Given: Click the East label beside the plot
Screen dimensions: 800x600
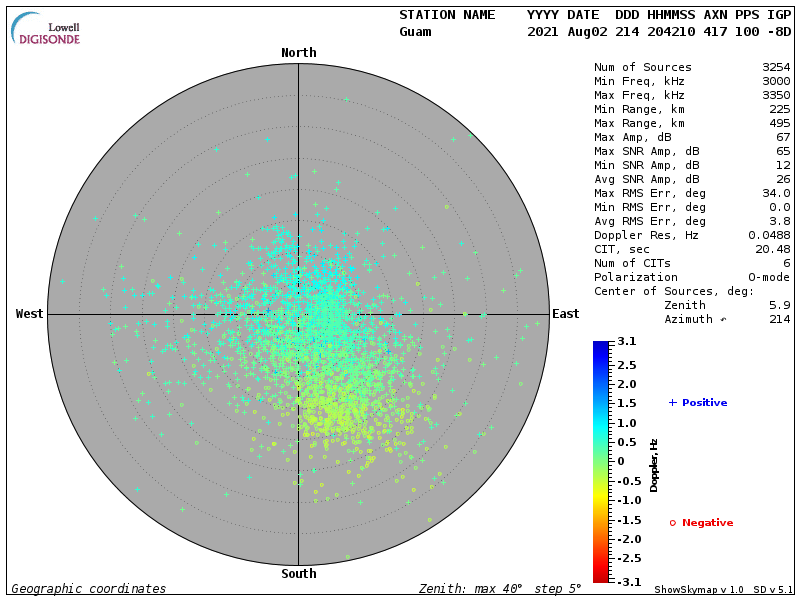Looking at the screenshot, I should [x=566, y=314].
